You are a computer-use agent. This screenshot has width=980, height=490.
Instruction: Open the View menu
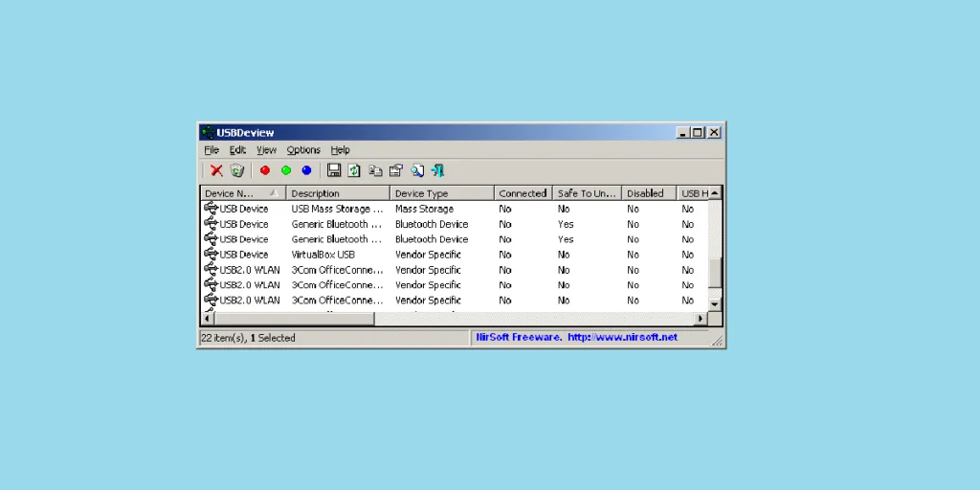[266, 150]
